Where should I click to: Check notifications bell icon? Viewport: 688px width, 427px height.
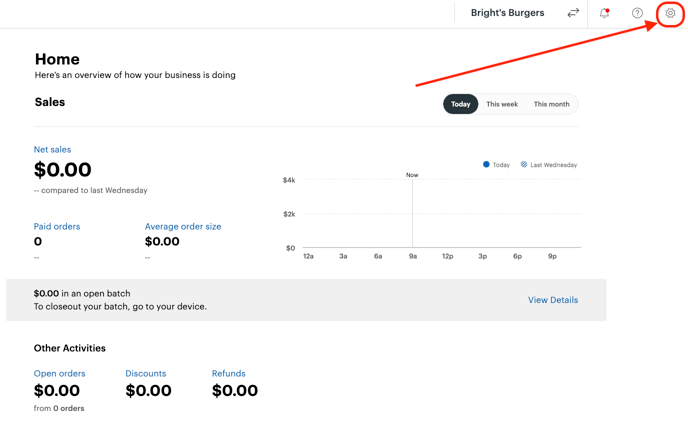[x=605, y=13]
